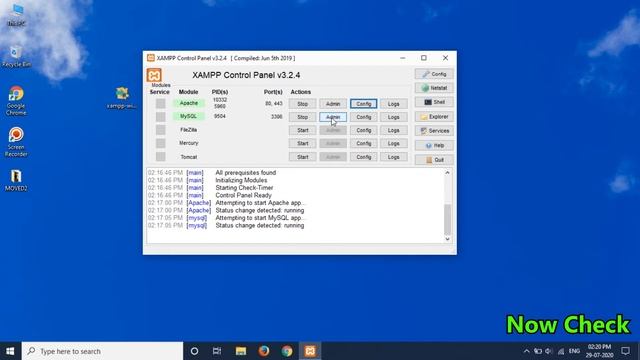Viewport: 640px width, 360px height.
Task: Toggle the Tomcat service checkbox
Action: [x=160, y=157]
